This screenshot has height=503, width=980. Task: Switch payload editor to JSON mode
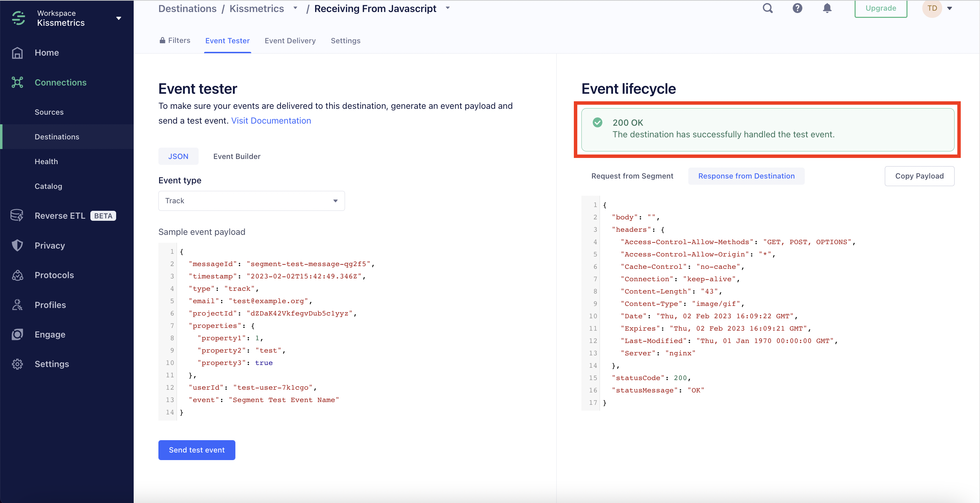(x=178, y=156)
